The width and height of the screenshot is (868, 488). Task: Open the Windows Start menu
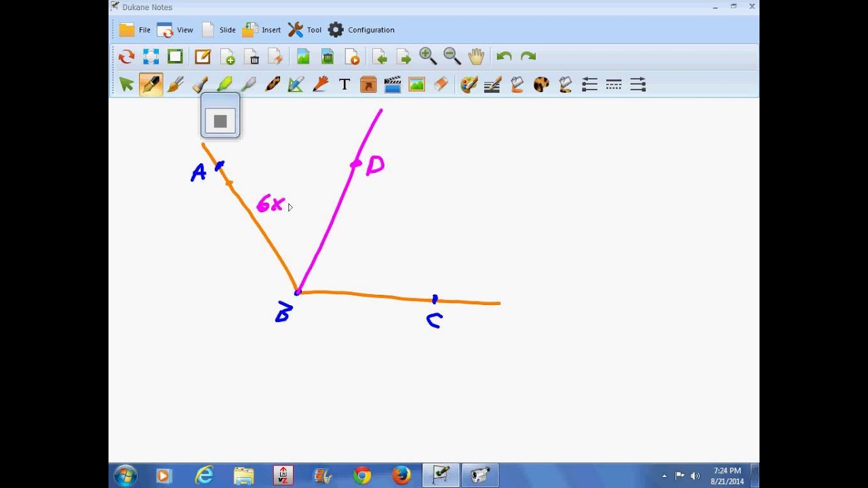point(125,476)
